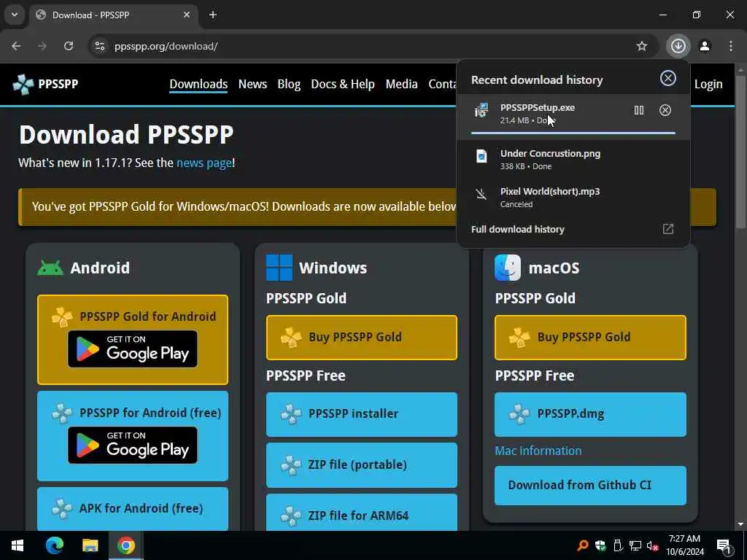This screenshot has width=747, height=560.
Task: Open the notification center icon
Action: (x=724, y=546)
